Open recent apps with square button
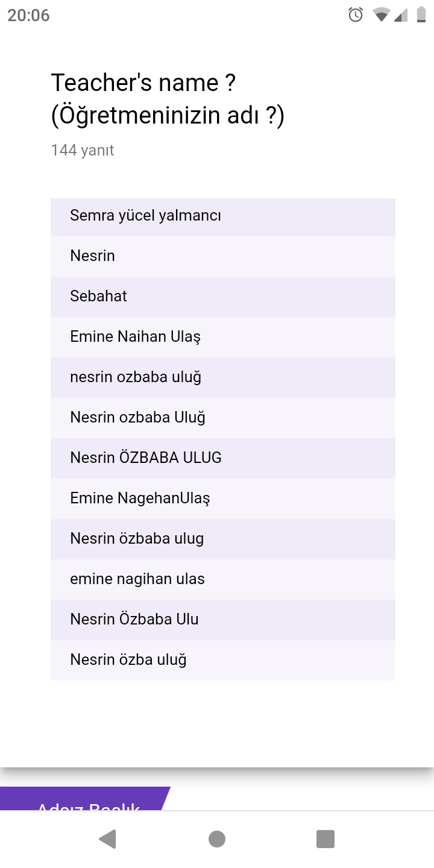 tap(325, 839)
